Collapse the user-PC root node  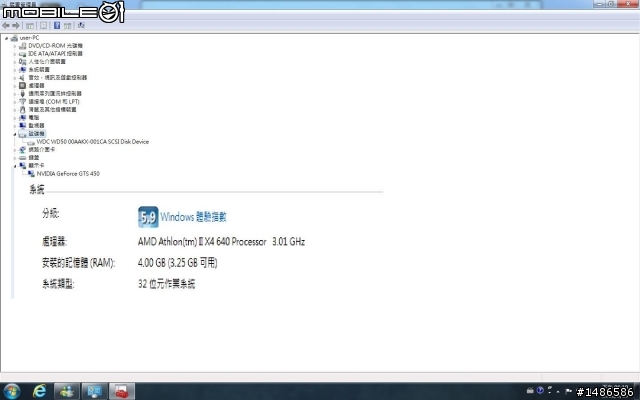pos(6,38)
